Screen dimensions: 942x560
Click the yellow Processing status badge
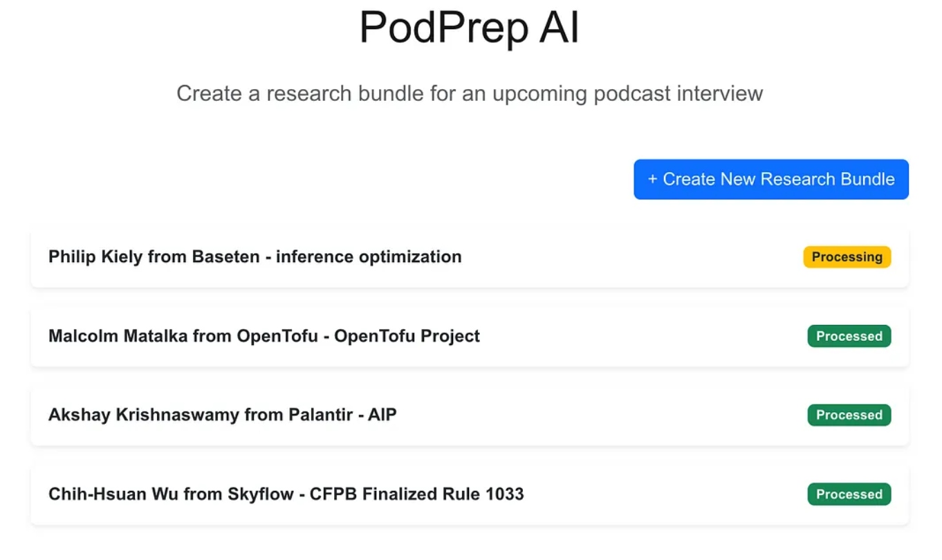tap(847, 256)
